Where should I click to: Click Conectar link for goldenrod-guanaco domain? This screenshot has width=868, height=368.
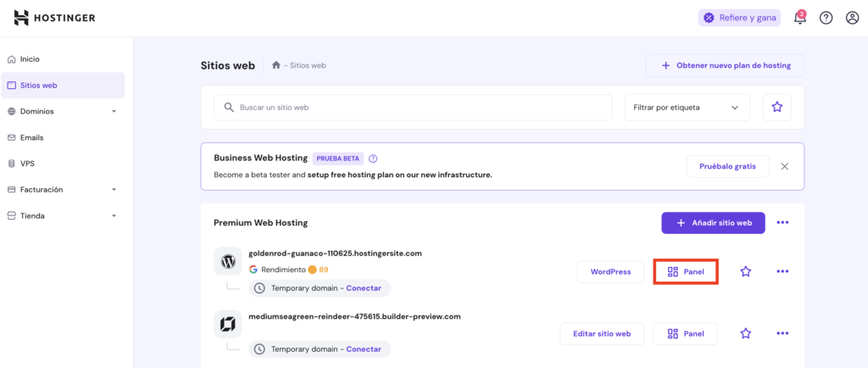pos(364,288)
